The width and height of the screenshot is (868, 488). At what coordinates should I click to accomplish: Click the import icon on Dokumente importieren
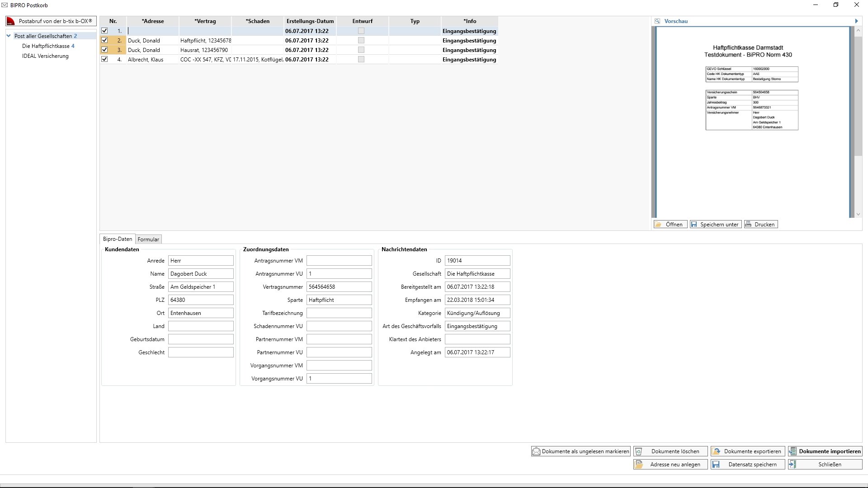[793, 451]
